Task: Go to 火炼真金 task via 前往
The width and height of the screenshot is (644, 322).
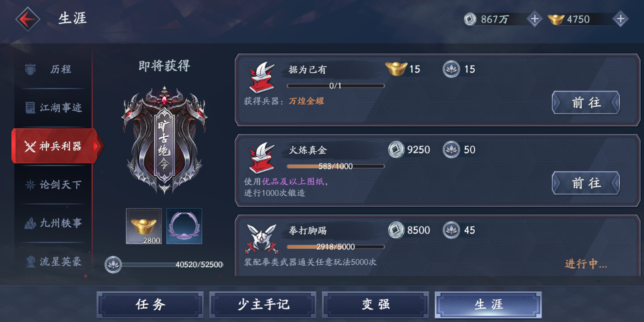Action: tap(586, 183)
